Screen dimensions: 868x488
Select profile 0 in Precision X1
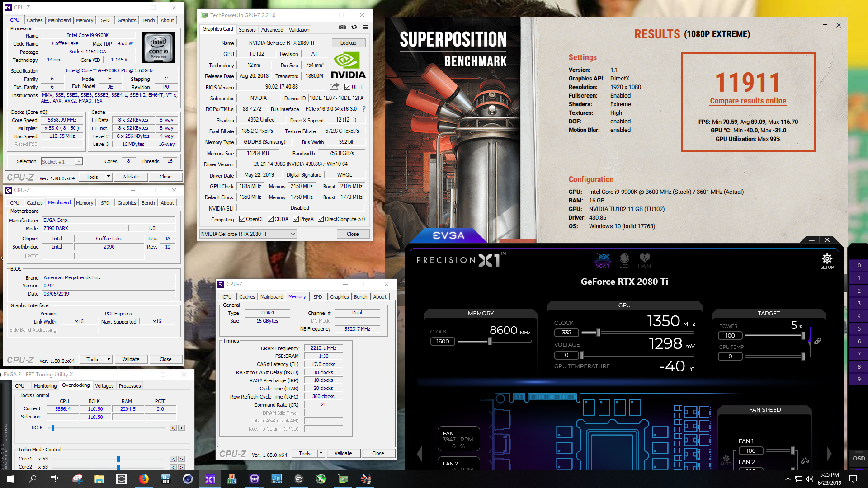[859, 266]
